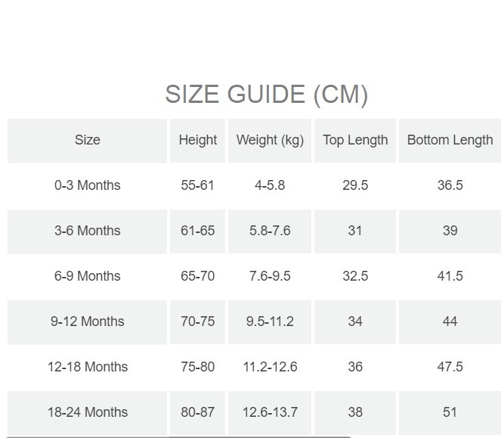This screenshot has width=504, height=438.
Task: Select the 6-9 Months size cell
Action: (x=87, y=276)
